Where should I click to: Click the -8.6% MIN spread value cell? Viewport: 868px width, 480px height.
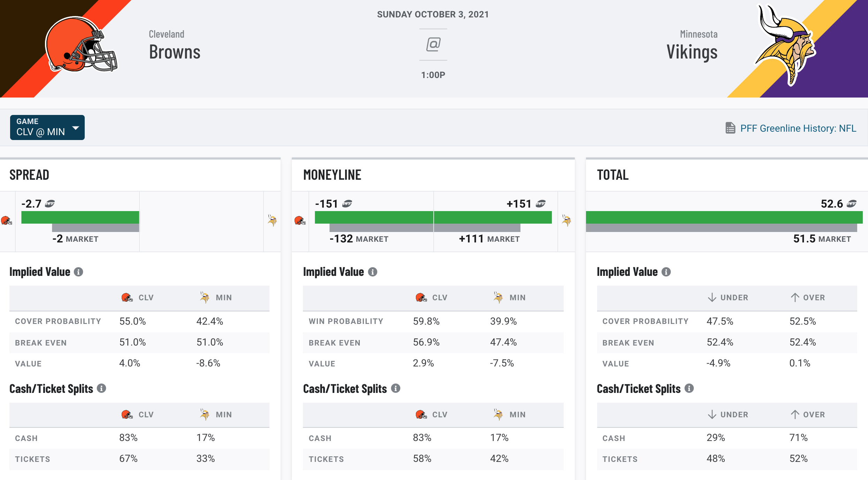point(208,363)
